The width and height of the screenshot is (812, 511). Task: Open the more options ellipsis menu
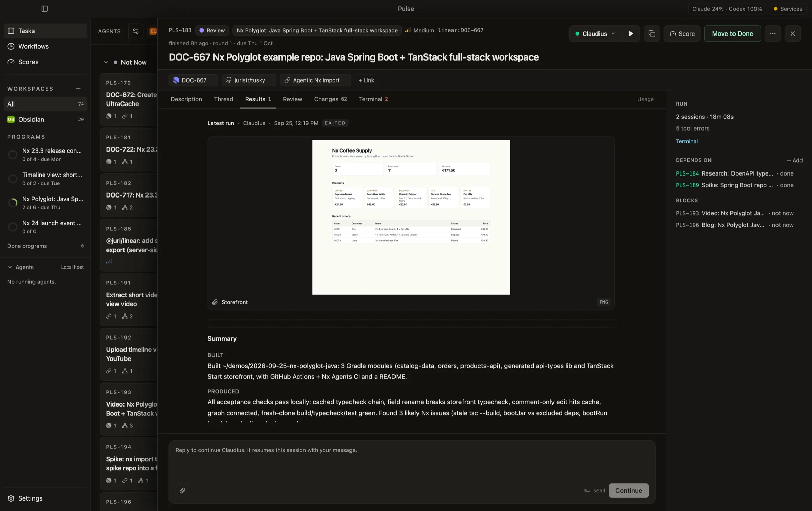(772, 33)
